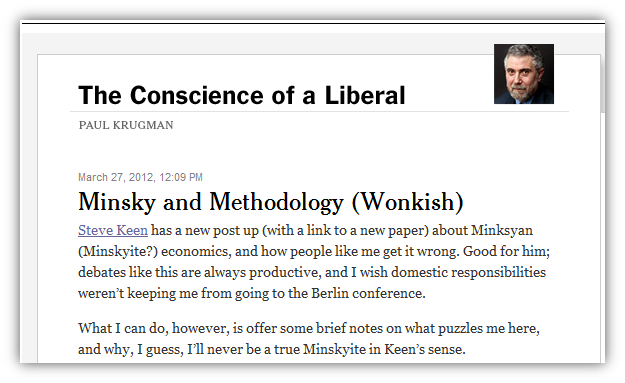Click the phrase Good for him
This screenshot has width=625, height=383.
506,251
